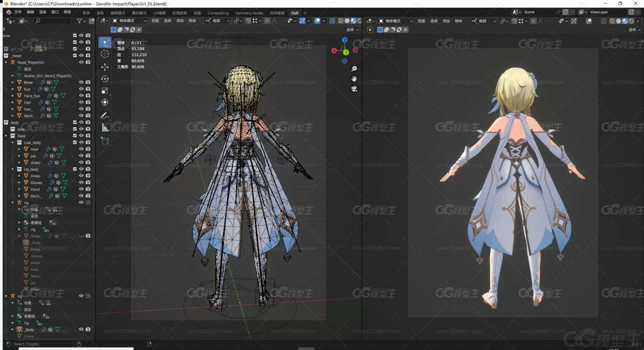Uncheck the _Head collection checkbox
This screenshot has width=644, height=350.
(75, 56)
